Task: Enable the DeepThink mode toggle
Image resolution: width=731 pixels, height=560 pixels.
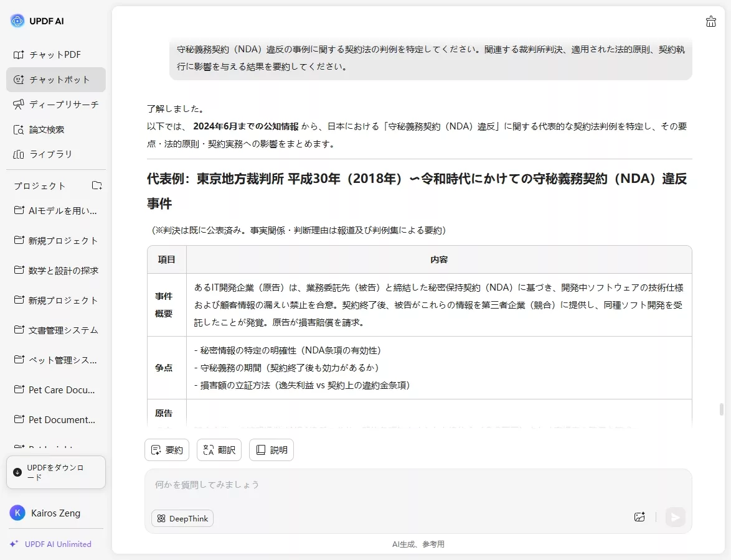Action: [182, 518]
